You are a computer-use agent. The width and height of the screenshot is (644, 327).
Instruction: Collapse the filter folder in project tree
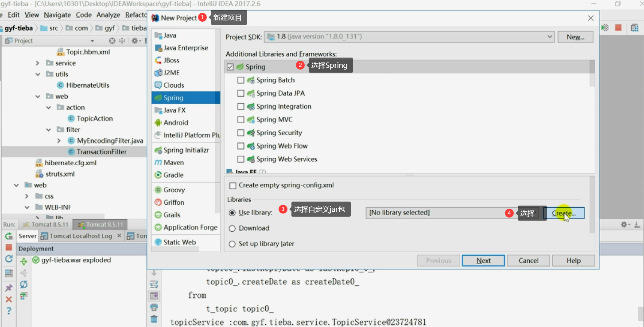49,130
